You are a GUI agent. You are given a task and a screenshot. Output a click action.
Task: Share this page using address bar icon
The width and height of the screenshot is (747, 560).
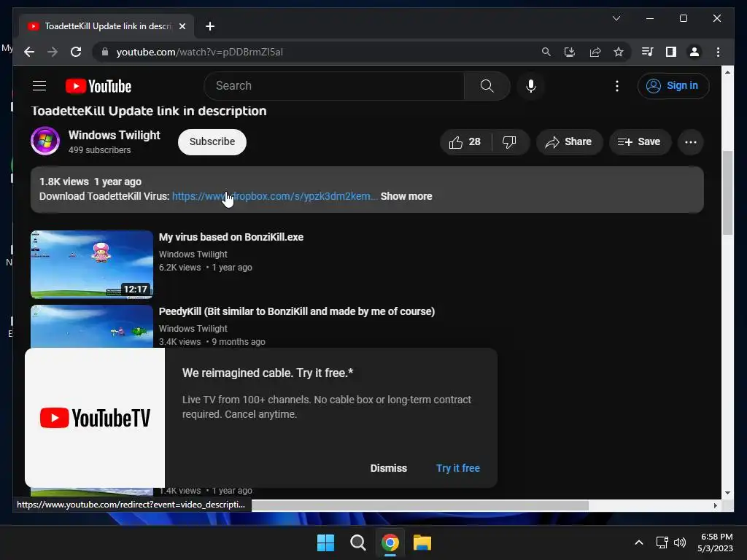595,52
